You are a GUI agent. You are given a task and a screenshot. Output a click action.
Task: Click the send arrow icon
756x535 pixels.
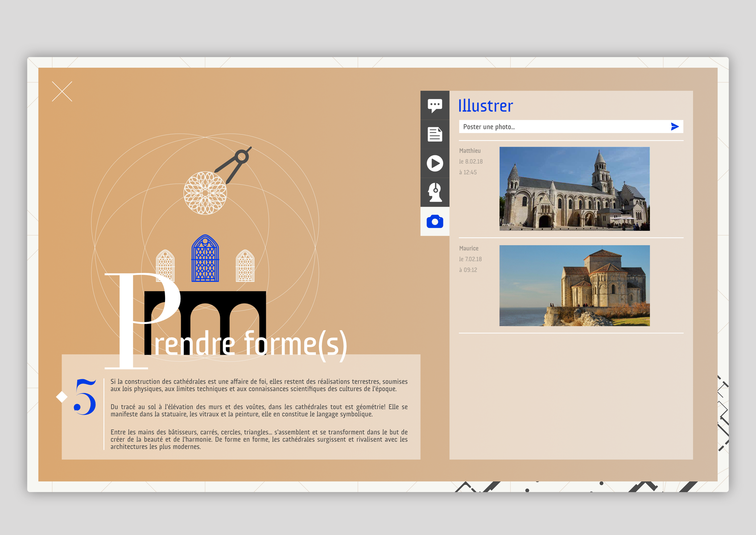pyautogui.click(x=675, y=127)
